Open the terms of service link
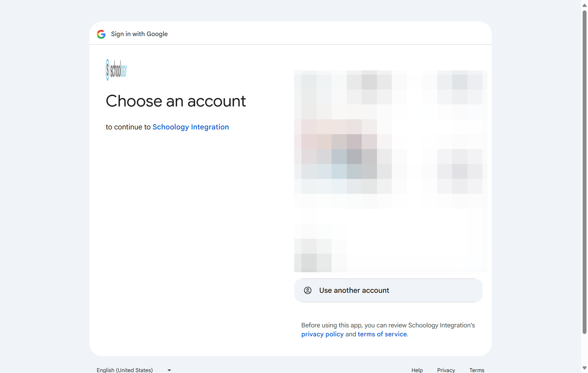 [382, 334]
